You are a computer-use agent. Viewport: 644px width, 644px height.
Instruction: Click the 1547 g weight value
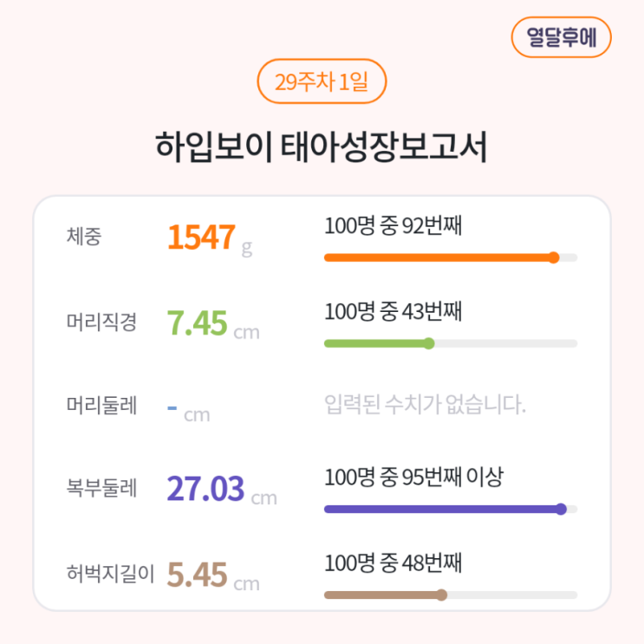(202, 237)
